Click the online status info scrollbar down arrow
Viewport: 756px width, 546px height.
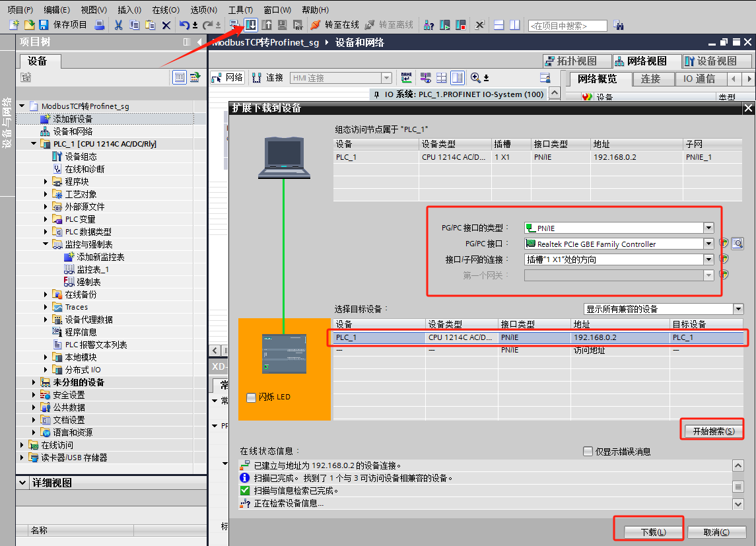738,504
